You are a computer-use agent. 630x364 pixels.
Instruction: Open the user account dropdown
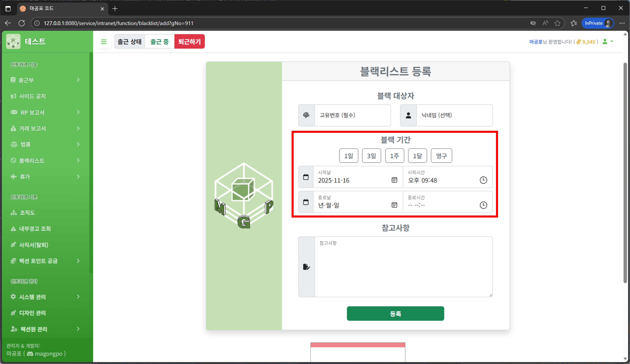608,42
